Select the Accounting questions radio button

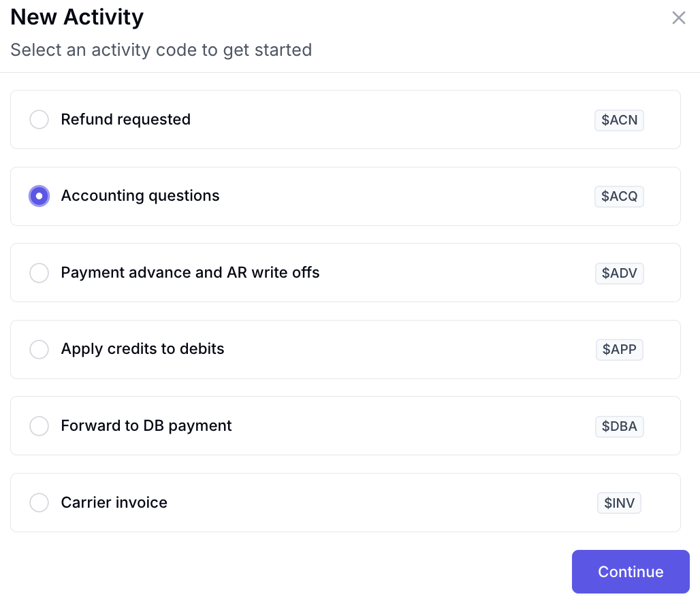click(x=39, y=196)
